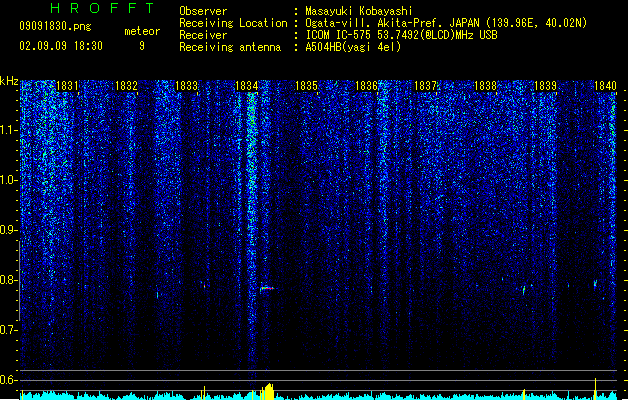Click the red meteor echo after 1834
Image resolution: width=629 pixels, height=400 pixels.
(267, 288)
